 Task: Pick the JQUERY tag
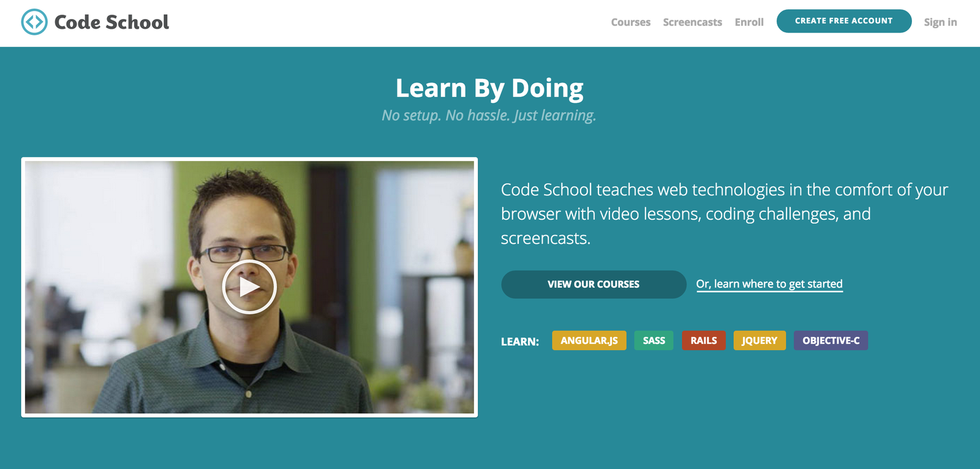coord(759,340)
